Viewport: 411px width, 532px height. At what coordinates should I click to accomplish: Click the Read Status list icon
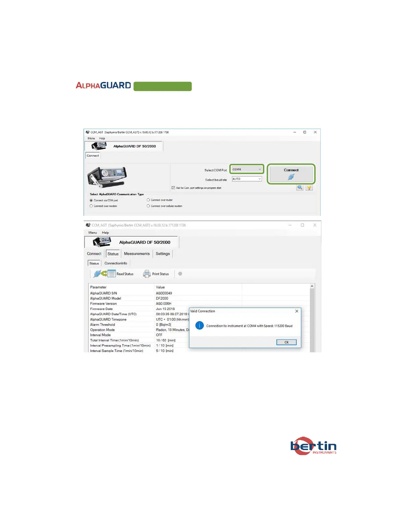tap(111, 274)
